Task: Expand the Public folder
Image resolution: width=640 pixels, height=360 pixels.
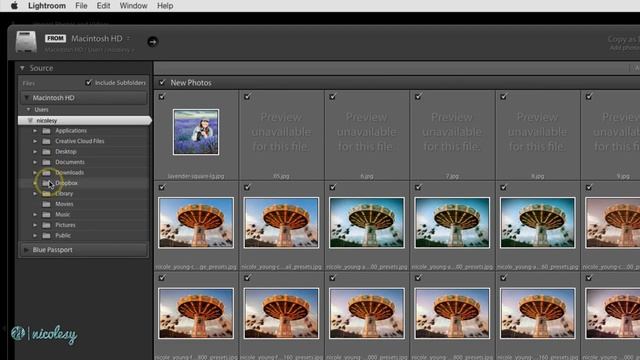Action: click(35, 236)
